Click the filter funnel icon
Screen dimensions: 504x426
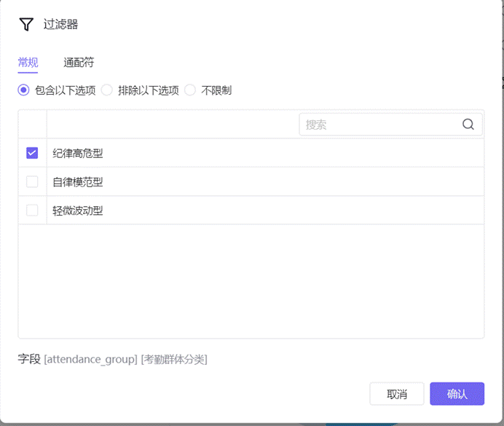26,24
